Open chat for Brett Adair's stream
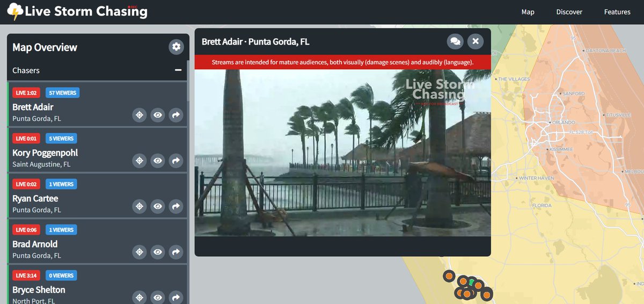This screenshot has width=644, height=304. 455,41
